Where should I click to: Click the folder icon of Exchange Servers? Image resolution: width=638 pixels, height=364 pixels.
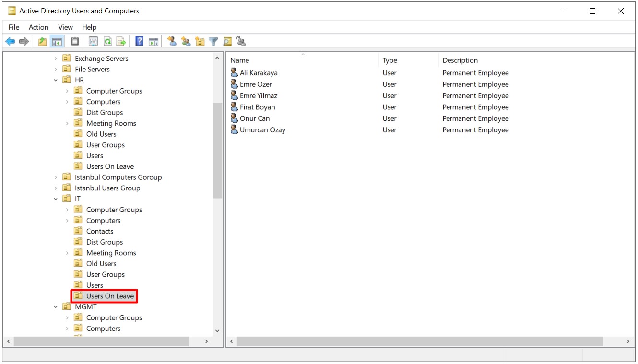coord(67,59)
